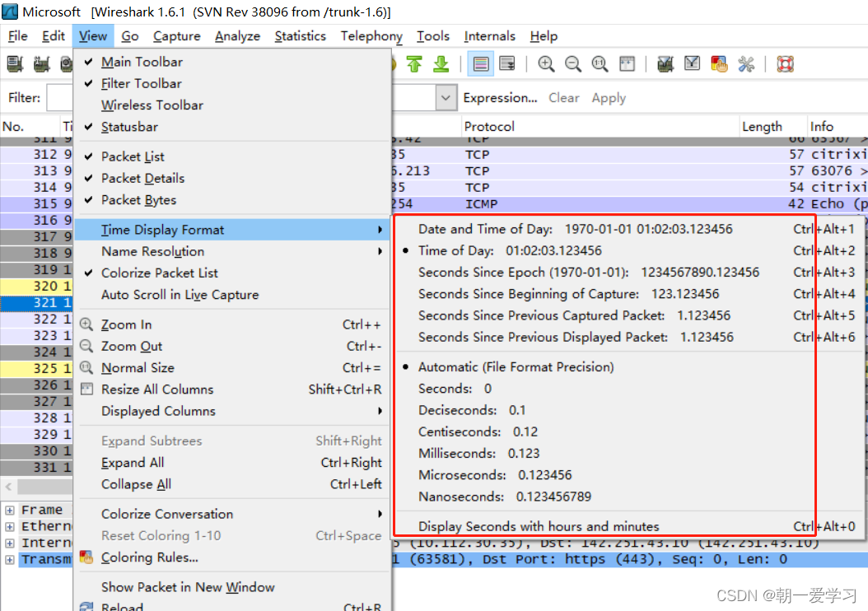Expand the Transmission Control tree node
The image size is (868, 611).
9,559
